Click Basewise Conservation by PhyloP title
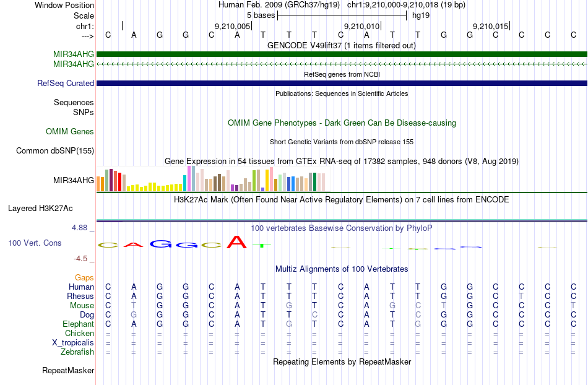 pos(342,228)
